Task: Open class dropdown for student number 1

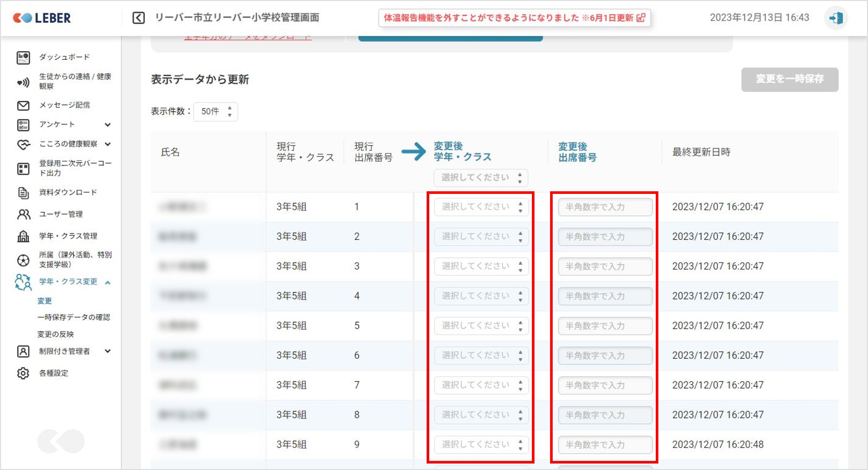Action: pyautogui.click(x=481, y=207)
